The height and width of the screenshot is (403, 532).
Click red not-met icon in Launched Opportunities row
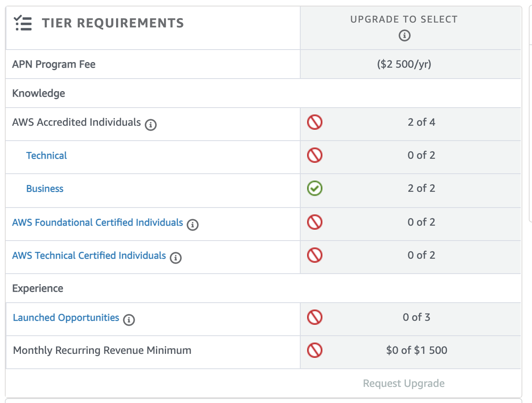[x=315, y=317]
